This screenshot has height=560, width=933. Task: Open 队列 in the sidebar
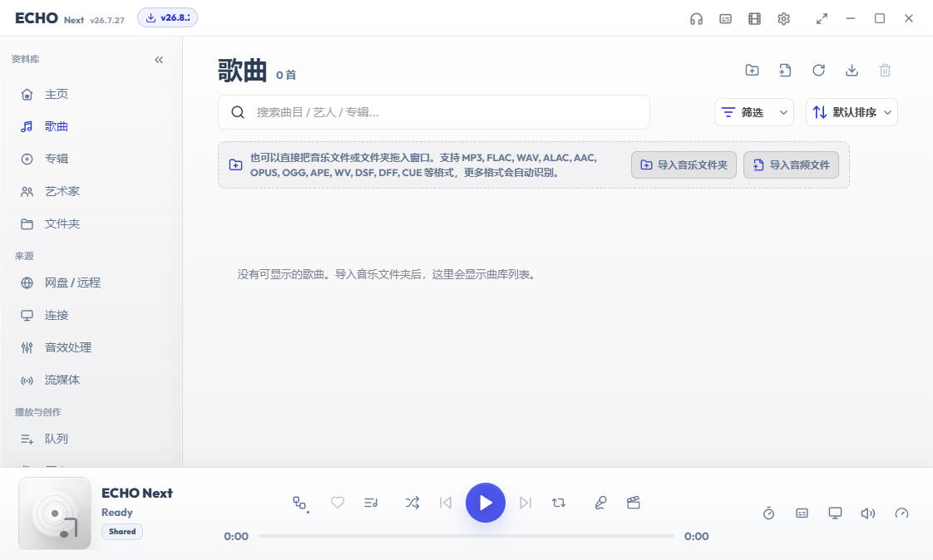89,439
